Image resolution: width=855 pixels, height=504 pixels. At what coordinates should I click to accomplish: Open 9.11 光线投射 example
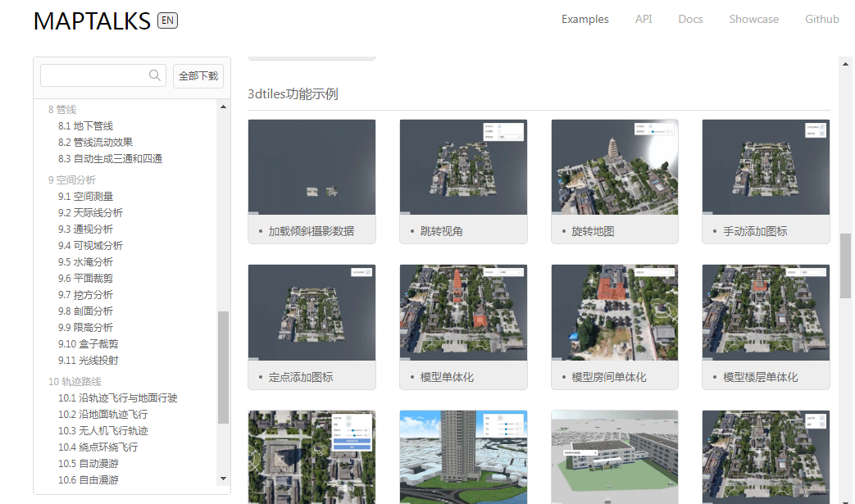89,360
